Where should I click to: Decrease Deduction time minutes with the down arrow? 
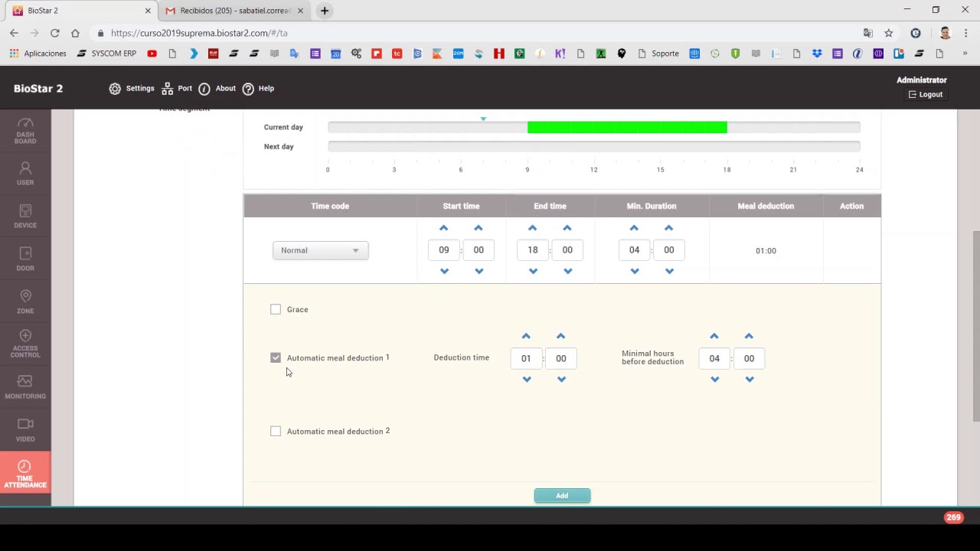pyautogui.click(x=561, y=379)
